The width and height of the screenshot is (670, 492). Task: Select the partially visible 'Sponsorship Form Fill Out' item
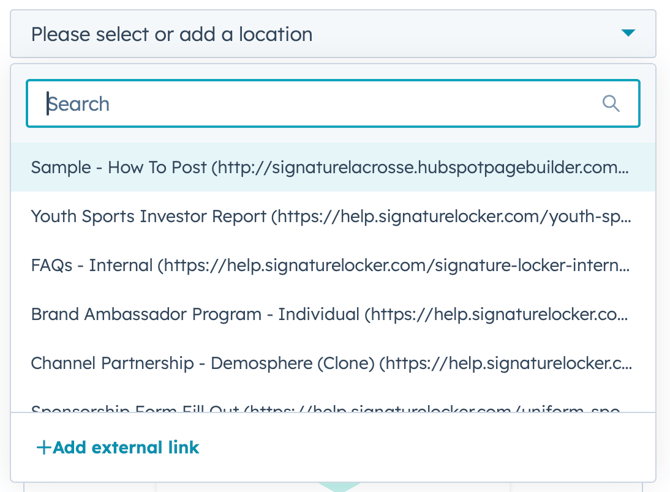[330, 408]
